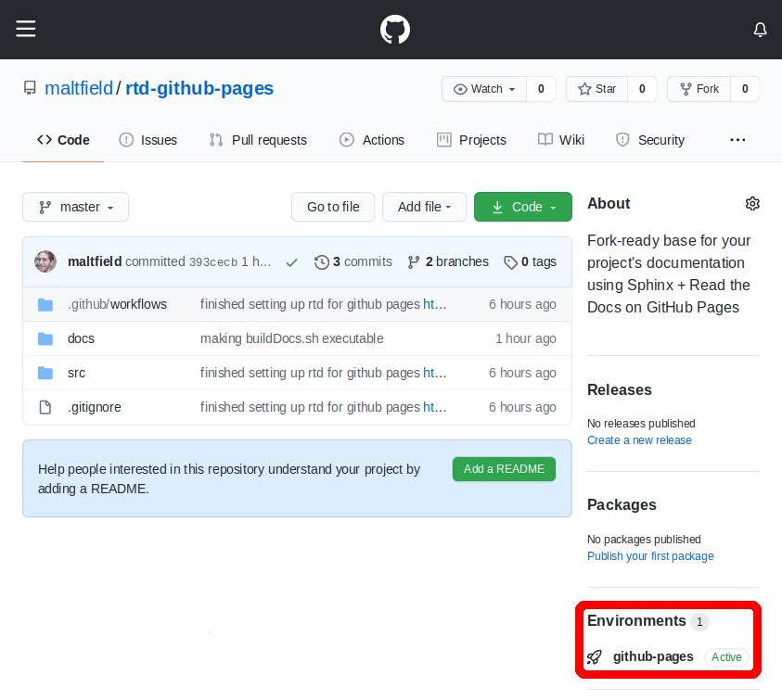782x700 pixels.
Task: Star this repository
Action: coord(597,89)
